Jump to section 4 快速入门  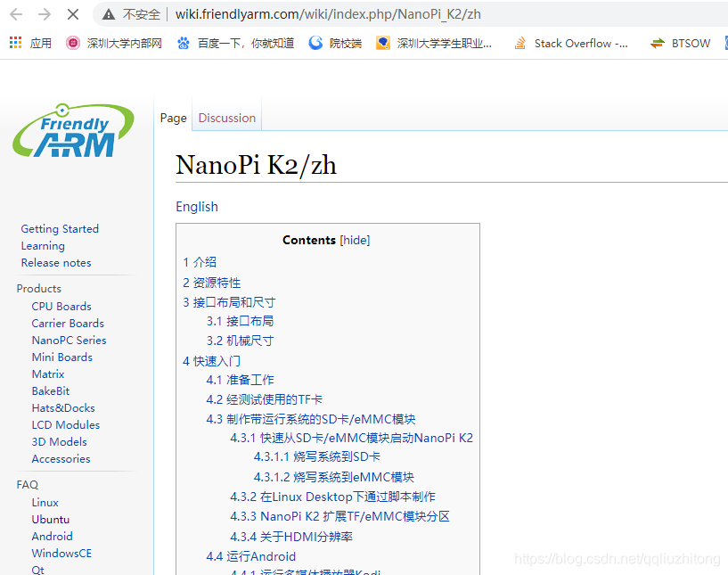click(211, 361)
